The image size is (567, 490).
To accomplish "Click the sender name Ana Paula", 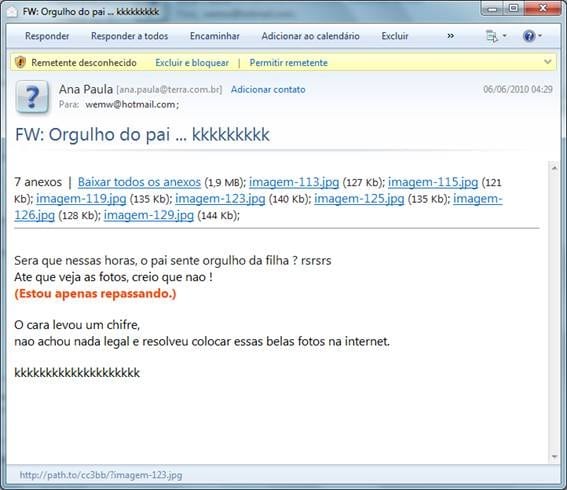I will [86, 89].
